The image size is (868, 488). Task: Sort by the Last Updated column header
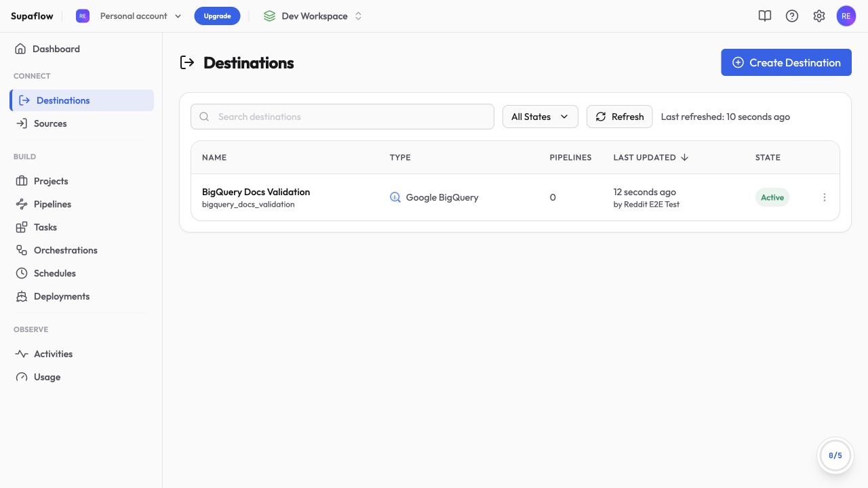click(x=651, y=157)
